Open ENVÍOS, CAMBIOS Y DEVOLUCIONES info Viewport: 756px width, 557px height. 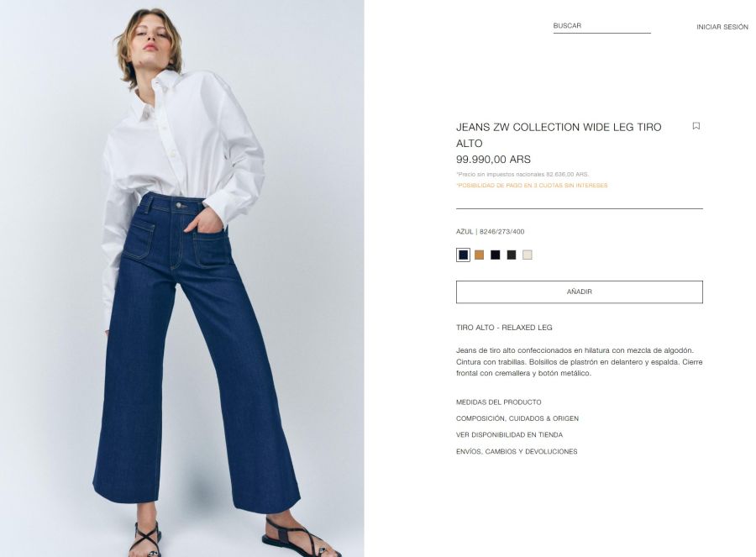pos(517,451)
